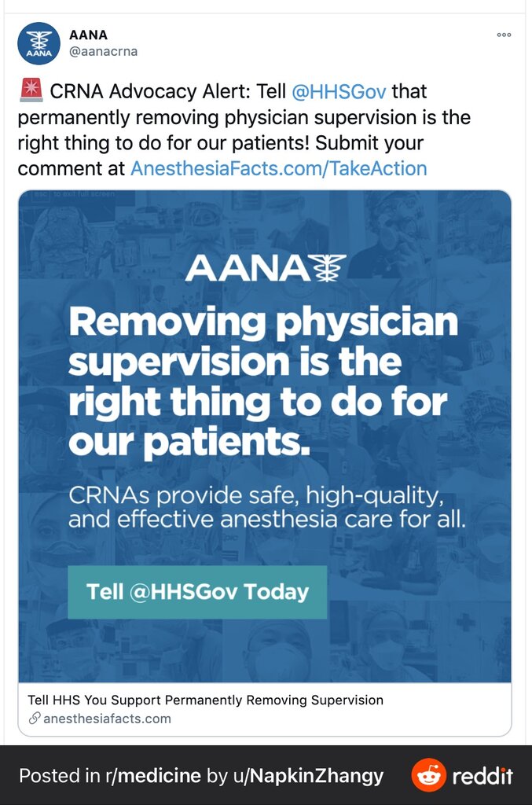Screen dimensions: 532x805
Task: Open the @aanacrna handle
Action: (x=103, y=52)
